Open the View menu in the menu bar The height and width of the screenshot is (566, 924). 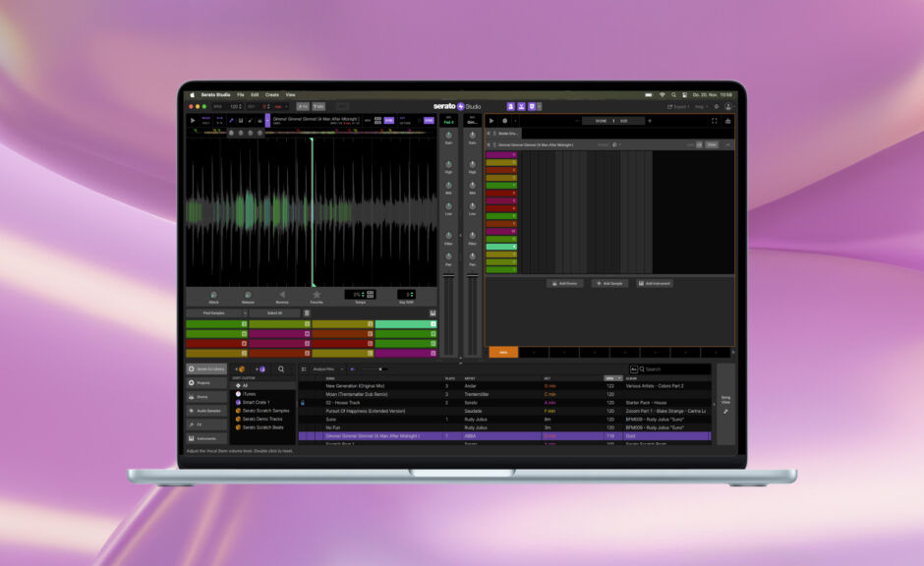pyautogui.click(x=289, y=94)
